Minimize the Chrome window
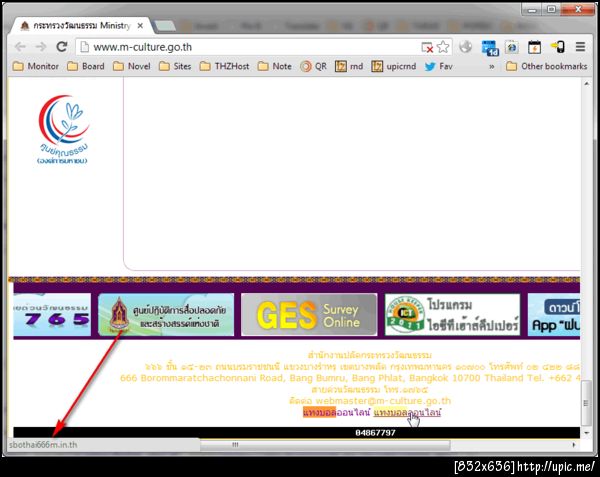Viewport: 600px width, 477px height. pyautogui.click(x=532, y=9)
